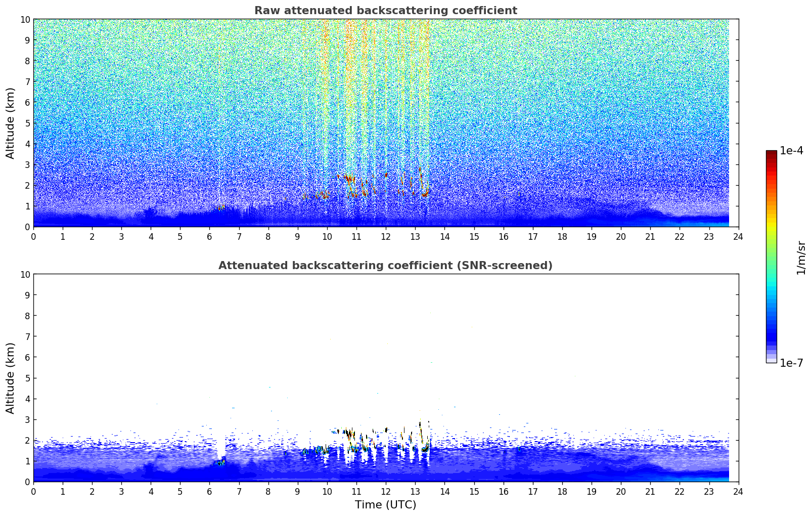Click altitude tick '7' on the SNR-screened plot
The width and height of the screenshot is (812, 516).
(27, 336)
